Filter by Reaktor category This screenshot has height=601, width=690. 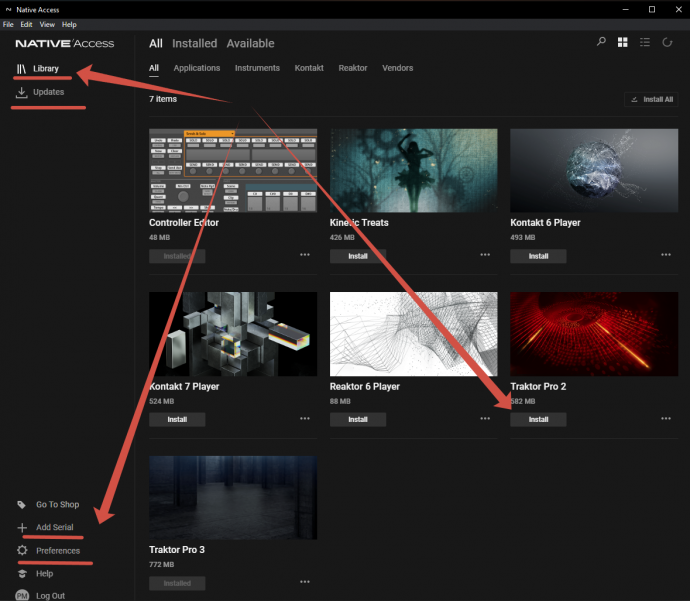tap(352, 68)
